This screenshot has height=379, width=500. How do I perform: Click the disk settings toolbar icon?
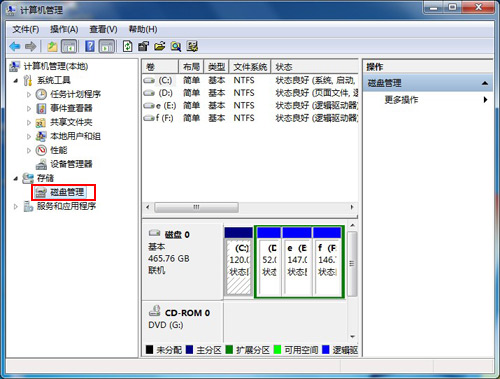coord(192,46)
